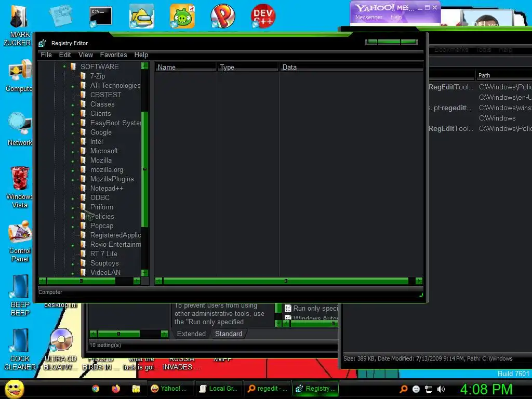Switch to the Yahoo! taskbar button

pos(170,389)
